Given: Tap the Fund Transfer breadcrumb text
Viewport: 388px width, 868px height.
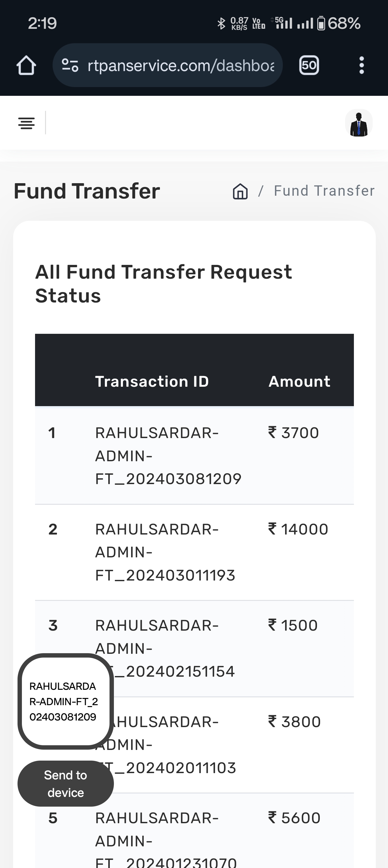Looking at the screenshot, I should [324, 191].
